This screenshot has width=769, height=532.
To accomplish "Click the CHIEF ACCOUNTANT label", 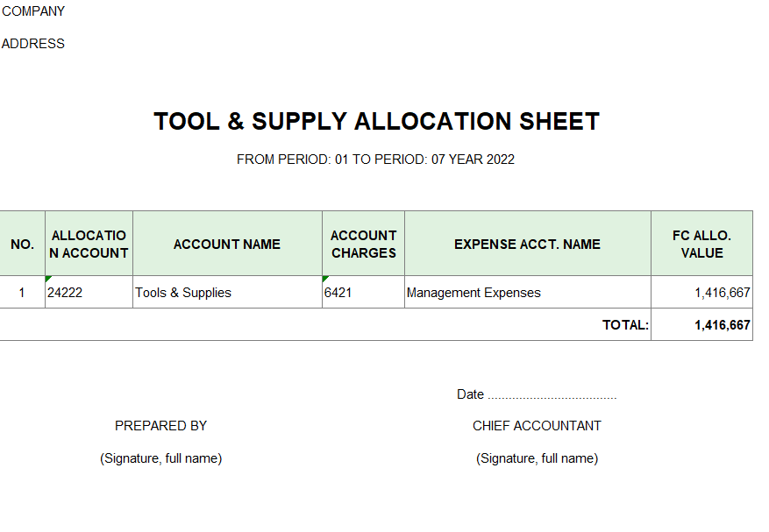I will point(537,426).
